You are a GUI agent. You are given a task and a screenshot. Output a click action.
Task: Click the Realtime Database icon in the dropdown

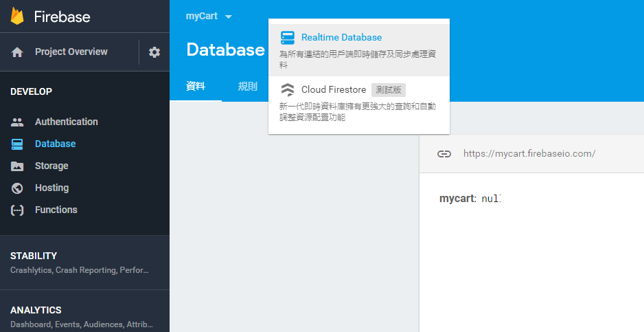tap(288, 37)
